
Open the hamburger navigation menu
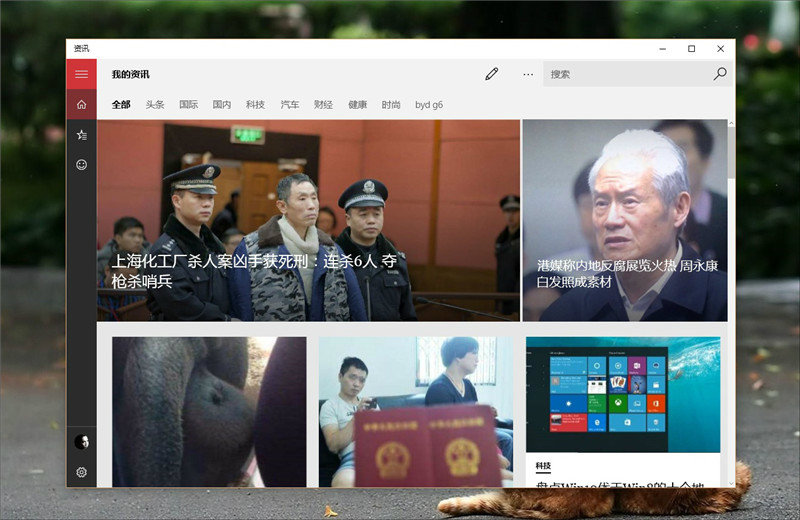[x=81, y=74]
